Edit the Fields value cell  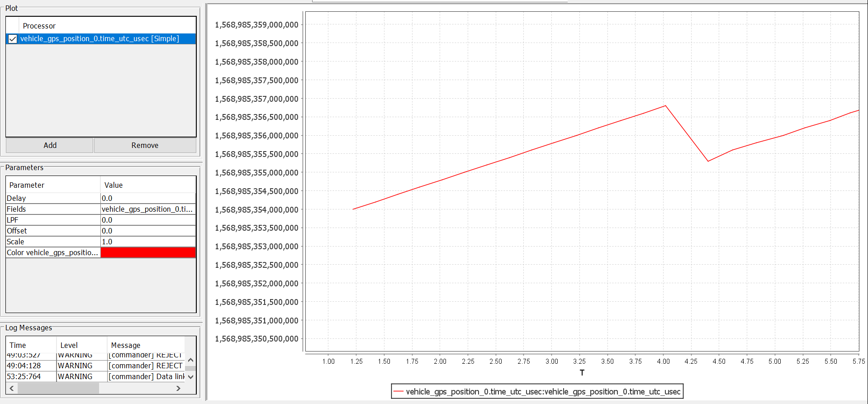click(x=148, y=209)
